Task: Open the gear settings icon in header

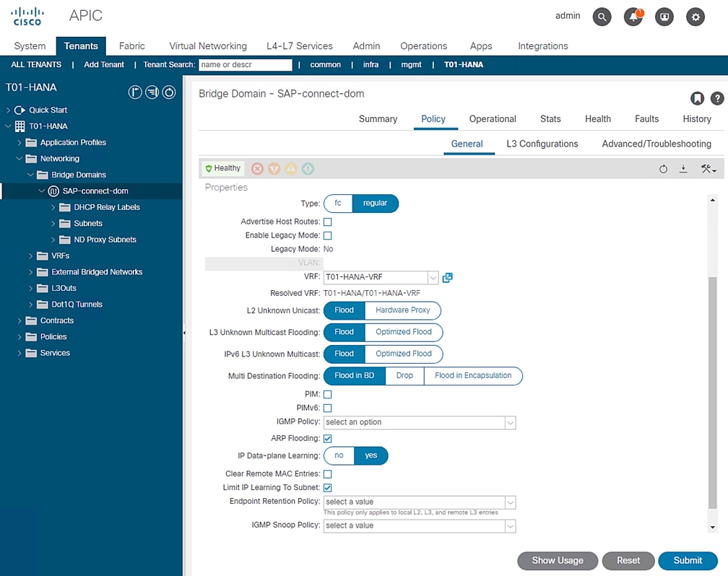Action: [x=695, y=17]
